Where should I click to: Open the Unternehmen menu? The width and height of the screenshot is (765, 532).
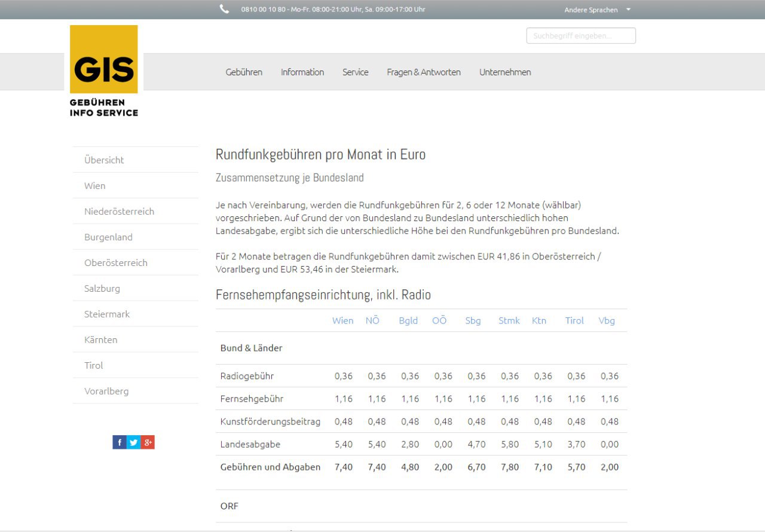click(505, 72)
